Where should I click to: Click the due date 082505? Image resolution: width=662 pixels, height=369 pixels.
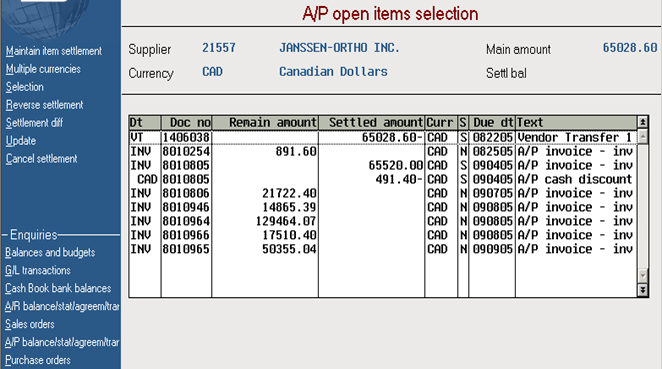(493, 152)
